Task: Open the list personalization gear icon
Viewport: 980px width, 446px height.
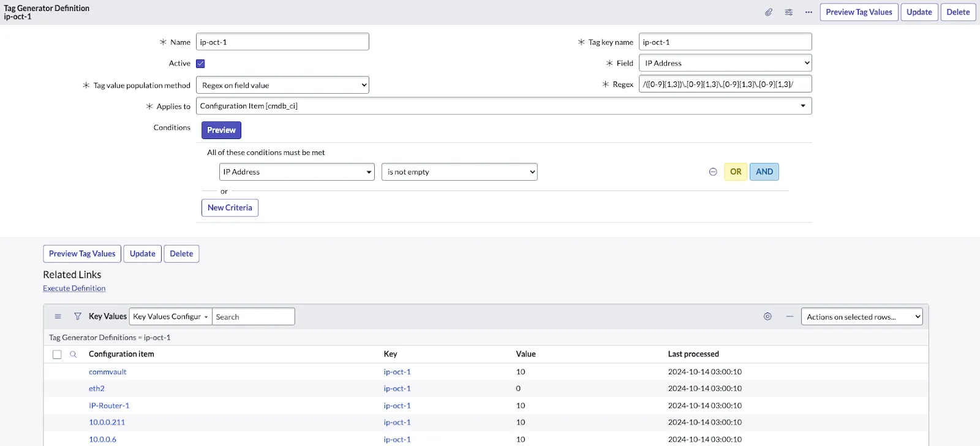Action: (x=767, y=317)
